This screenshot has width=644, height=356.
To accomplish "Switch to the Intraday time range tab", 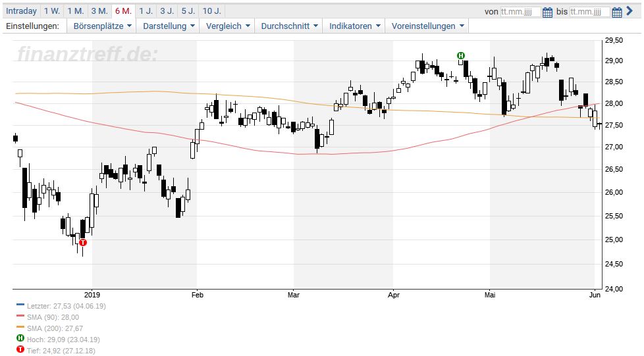I will [x=21, y=11].
